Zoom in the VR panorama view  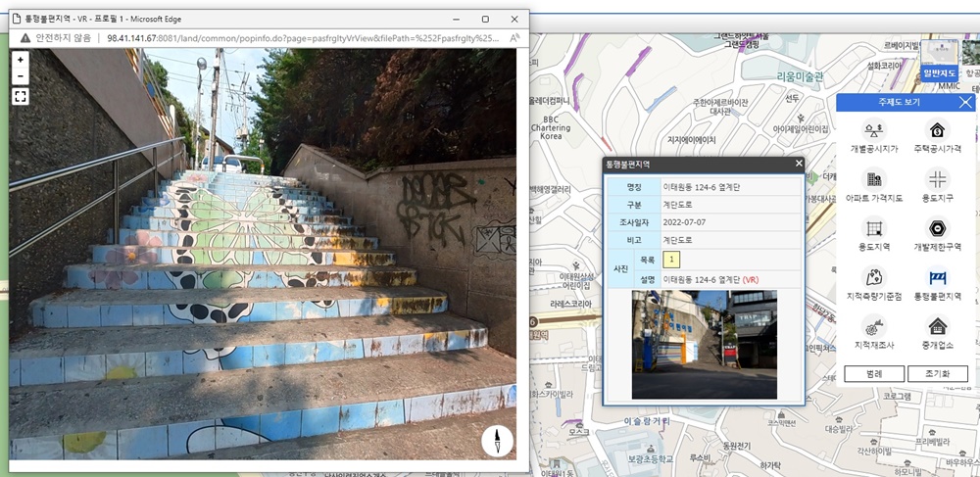point(21,60)
